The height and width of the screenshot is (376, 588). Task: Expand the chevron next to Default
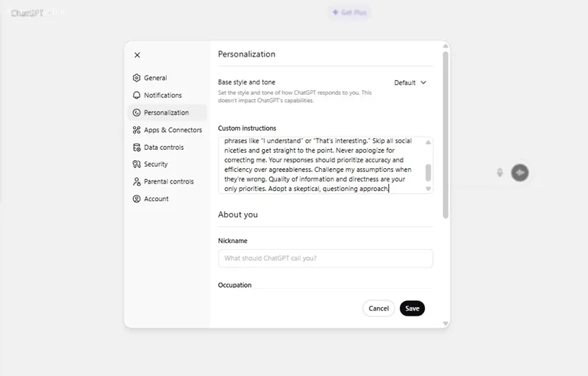click(x=423, y=83)
